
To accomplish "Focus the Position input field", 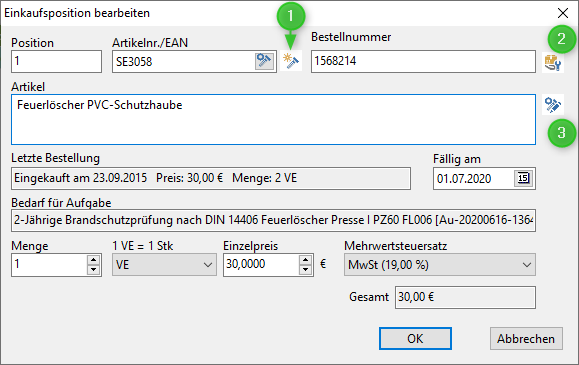I will point(56,61).
